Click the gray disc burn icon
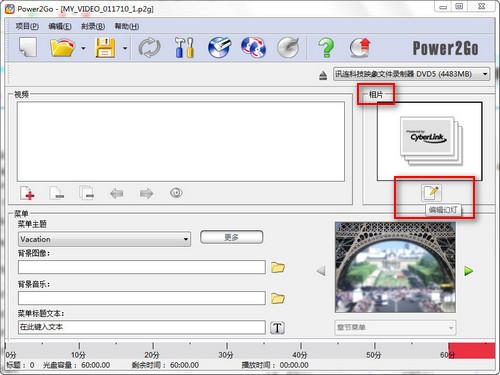Image resolution: width=500 pixels, height=375 pixels. click(x=288, y=48)
